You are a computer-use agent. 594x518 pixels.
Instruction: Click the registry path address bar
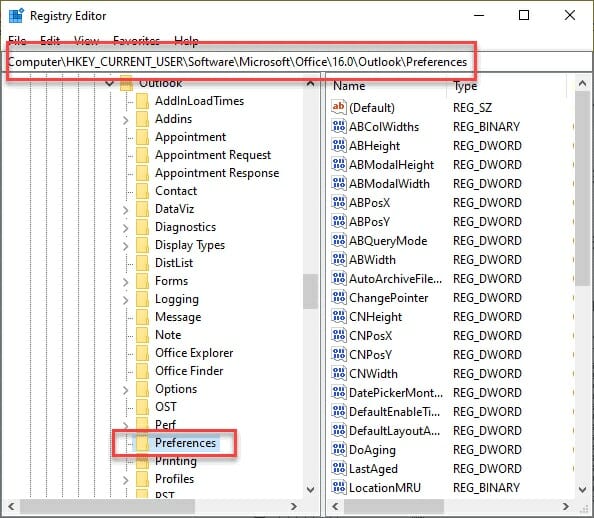click(297, 61)
